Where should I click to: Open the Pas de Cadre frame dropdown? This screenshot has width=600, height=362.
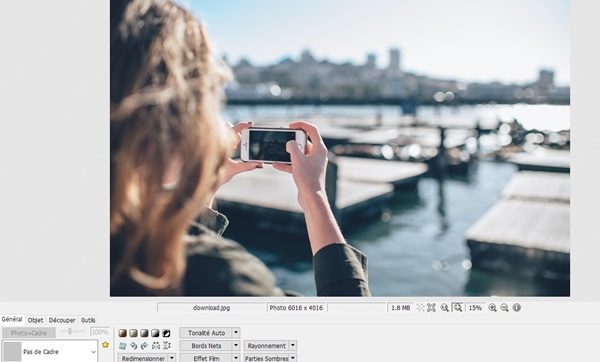[x=50, y=351]
